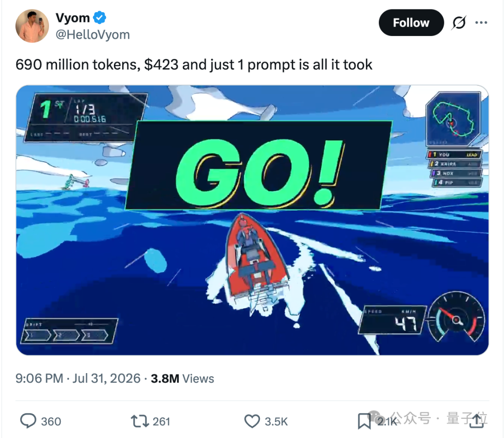Screen dimensions: 504x438
Task: Open the 9:06 PM Jul 31 timestamp link
Action: (78, 378)
